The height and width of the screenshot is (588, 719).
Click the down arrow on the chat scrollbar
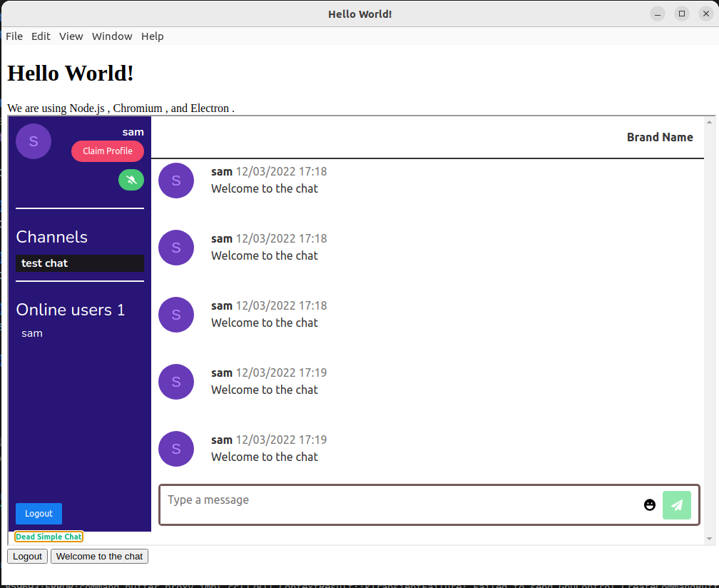tap(709, 539)
